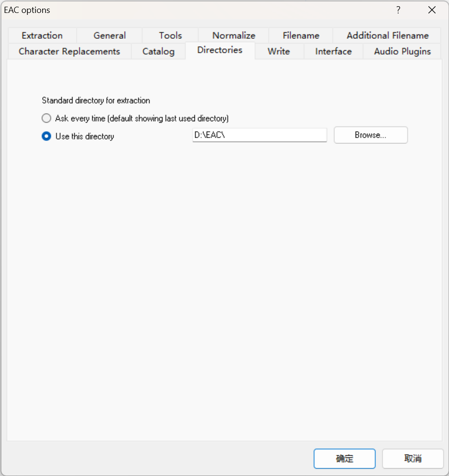Screen dimensions: 449x476
Task: Go to Audio Plugins tab
Action: click(x=402, y=51)
